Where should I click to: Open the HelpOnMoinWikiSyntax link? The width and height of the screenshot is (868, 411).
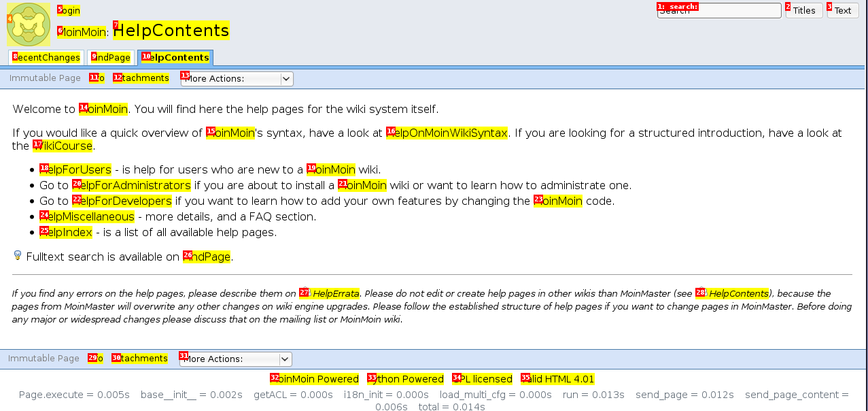click(447, 133)
